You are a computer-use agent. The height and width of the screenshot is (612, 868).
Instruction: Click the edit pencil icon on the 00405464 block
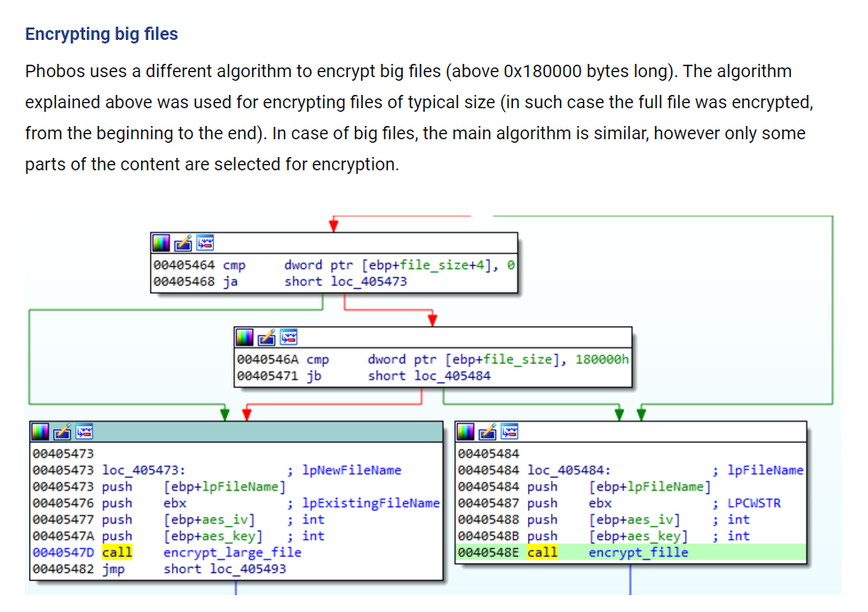coord(183,242)
